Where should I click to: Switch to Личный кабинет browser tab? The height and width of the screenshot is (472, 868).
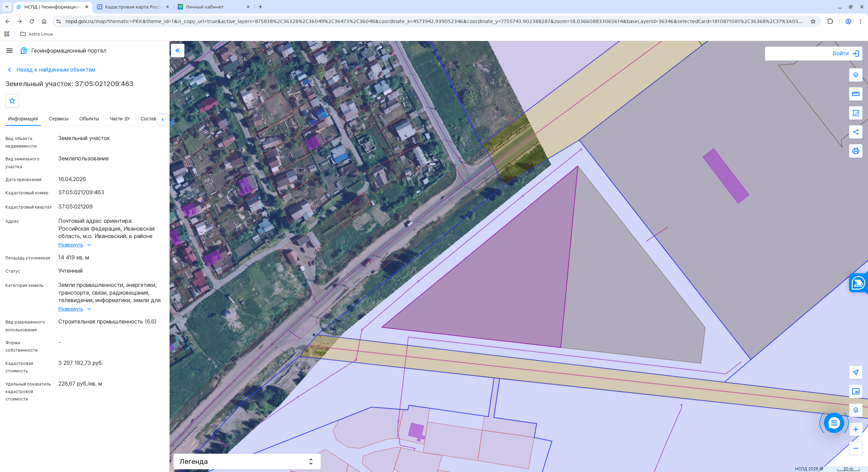pos(214,7)
